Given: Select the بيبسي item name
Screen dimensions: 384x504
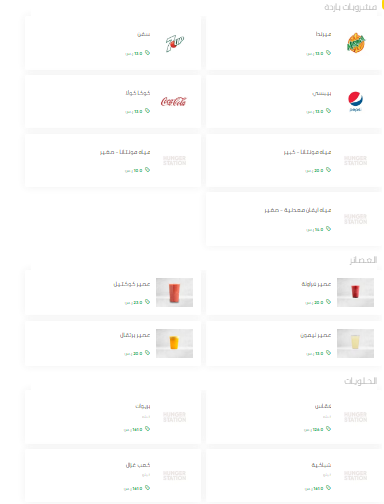Looking at the screenshot, I should (322, 93).
